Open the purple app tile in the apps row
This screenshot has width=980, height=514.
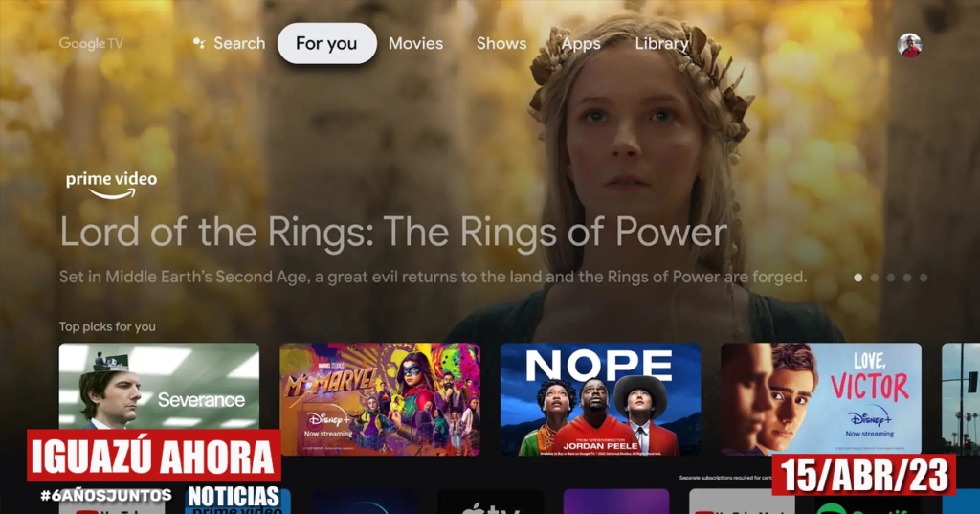pos(615,502)
